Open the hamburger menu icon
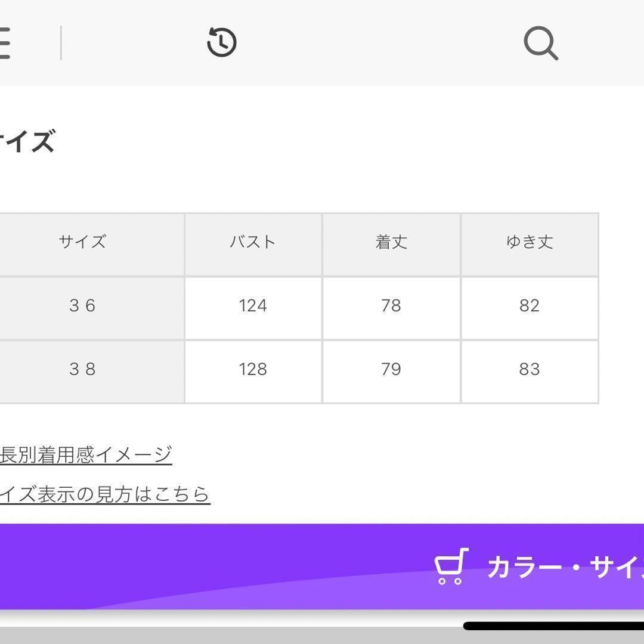The image size is (644, 644). [5, 43]
